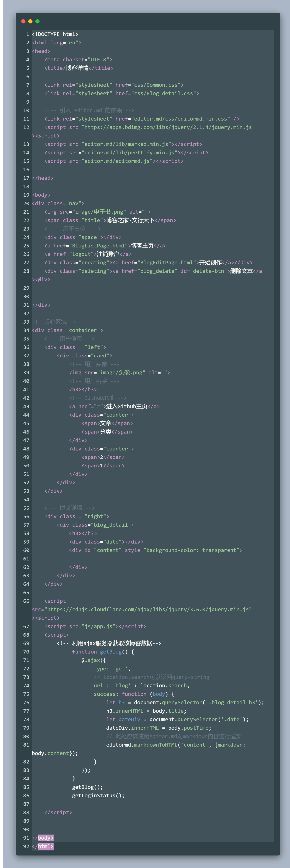Viewport: 290px width, 868px height.
Task: Click the 博文详情 comment
Action: click(x=69, y=508)
